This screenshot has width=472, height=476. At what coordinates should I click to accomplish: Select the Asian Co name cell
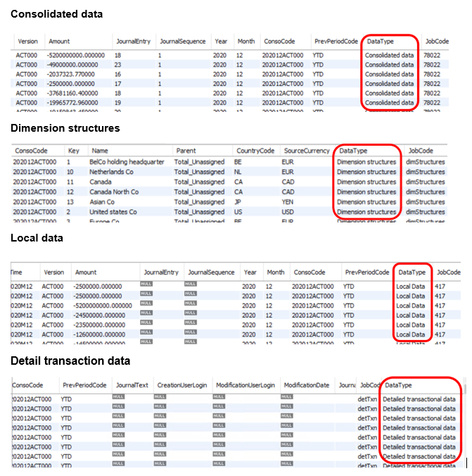(101, 202)
